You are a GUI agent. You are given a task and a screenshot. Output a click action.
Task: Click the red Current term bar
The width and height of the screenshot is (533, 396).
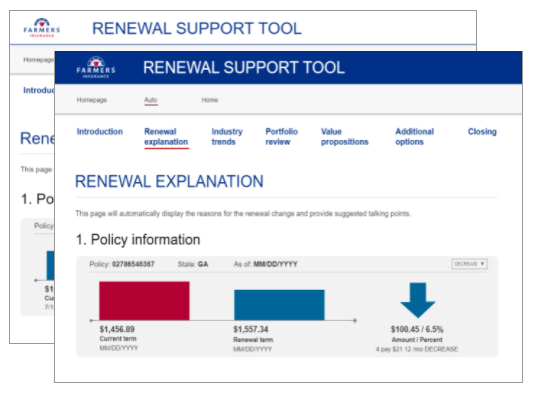coord(144,301)
